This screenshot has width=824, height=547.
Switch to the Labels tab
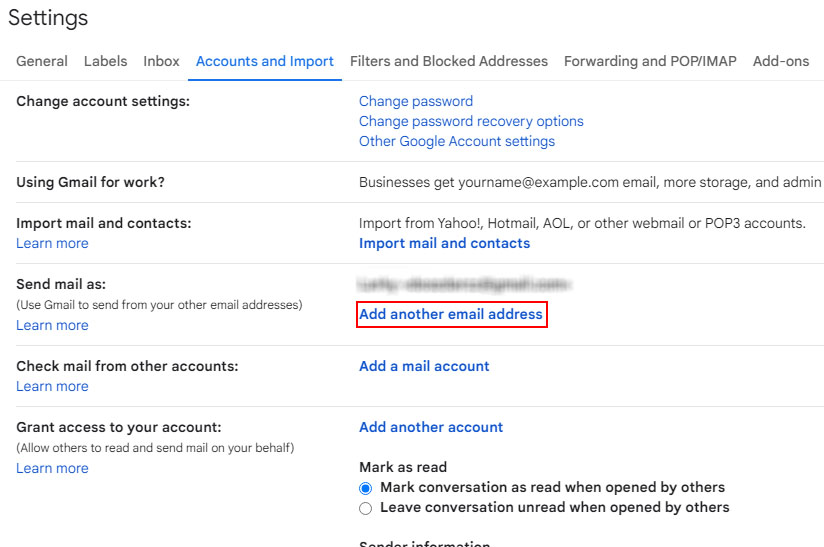(x=105, y=61)
